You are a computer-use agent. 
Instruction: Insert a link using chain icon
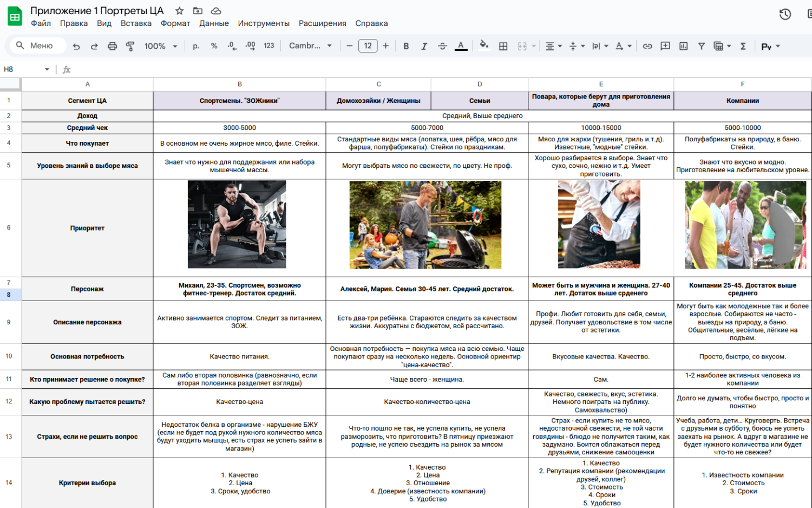tap(647, 47)
